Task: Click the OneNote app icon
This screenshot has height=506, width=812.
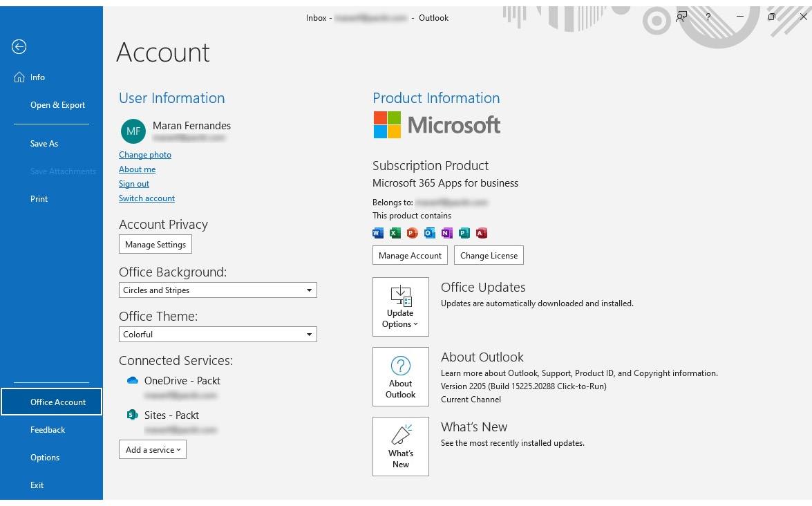Action: click(446, 233)
